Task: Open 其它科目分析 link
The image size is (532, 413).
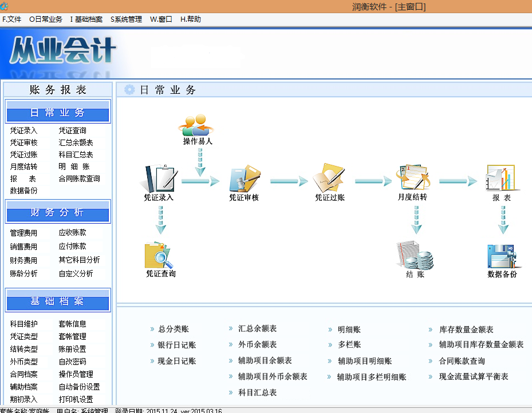Action: tap(80, 260)
